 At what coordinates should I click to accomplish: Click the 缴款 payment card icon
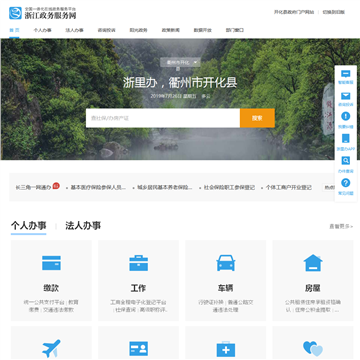(51, 263)
